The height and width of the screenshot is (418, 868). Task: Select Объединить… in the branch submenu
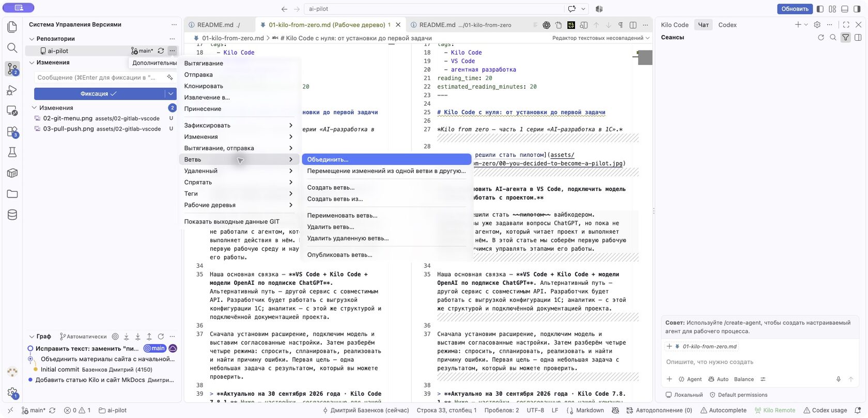pos(386,159)
